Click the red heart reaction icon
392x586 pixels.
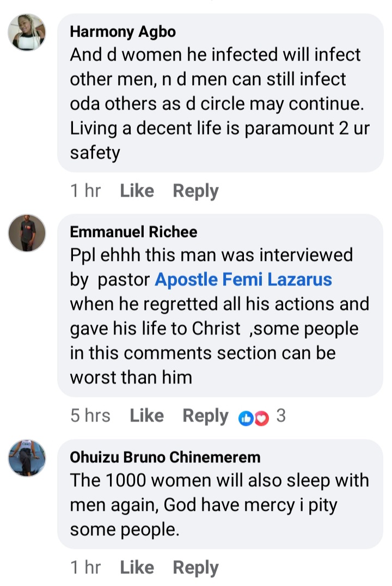click(262, 418)
